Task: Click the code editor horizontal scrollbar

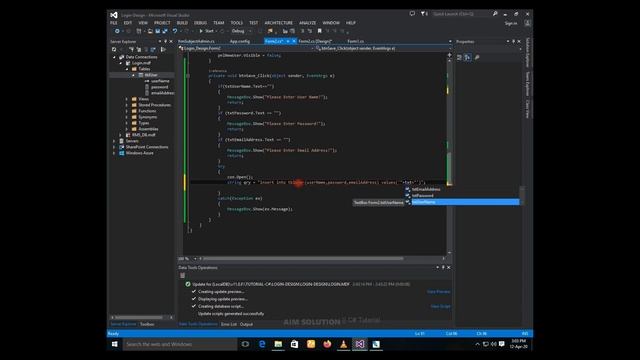Action: (303, 258)
